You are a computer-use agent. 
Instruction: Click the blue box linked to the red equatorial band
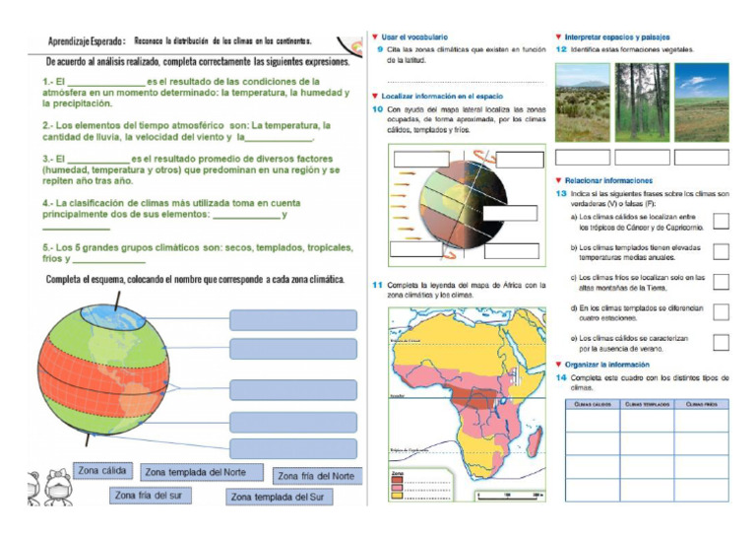coord(293,390)
